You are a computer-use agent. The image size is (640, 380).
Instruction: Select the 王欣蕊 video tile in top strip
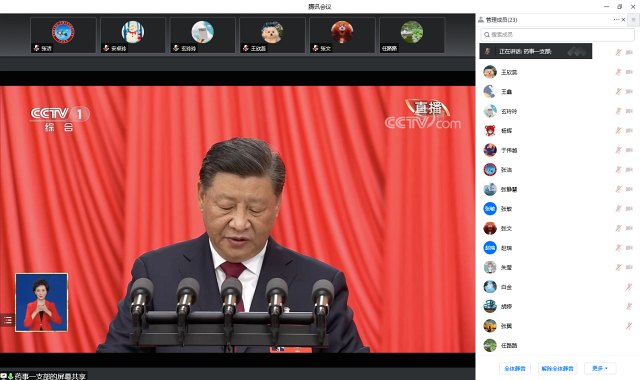tap(273, 35)
